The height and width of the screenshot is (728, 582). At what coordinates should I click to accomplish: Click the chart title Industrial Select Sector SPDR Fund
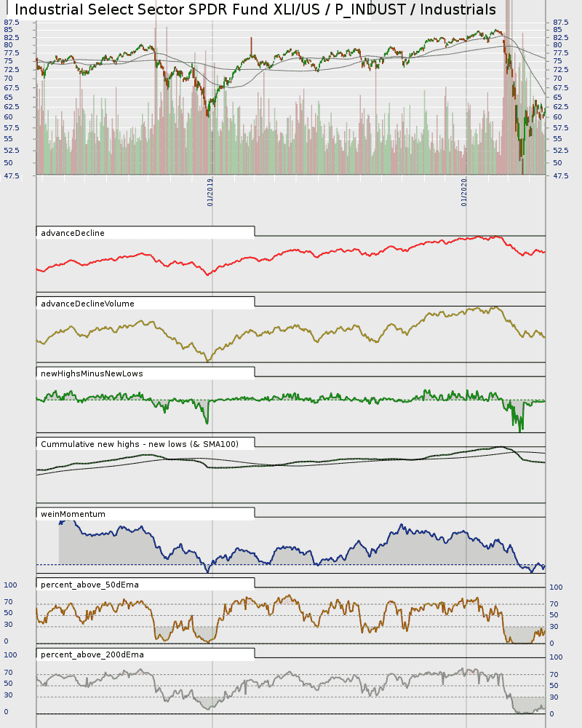tap(255, 9)
